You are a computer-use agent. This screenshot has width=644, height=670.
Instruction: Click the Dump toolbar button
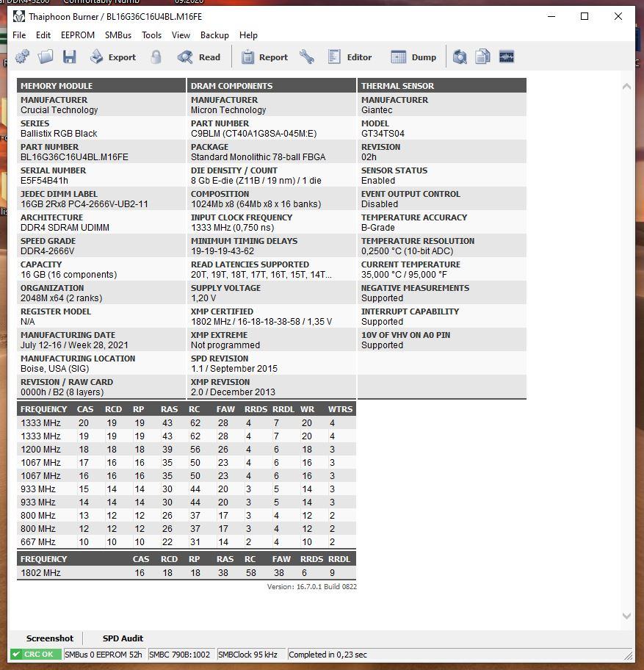click(413, 57)
